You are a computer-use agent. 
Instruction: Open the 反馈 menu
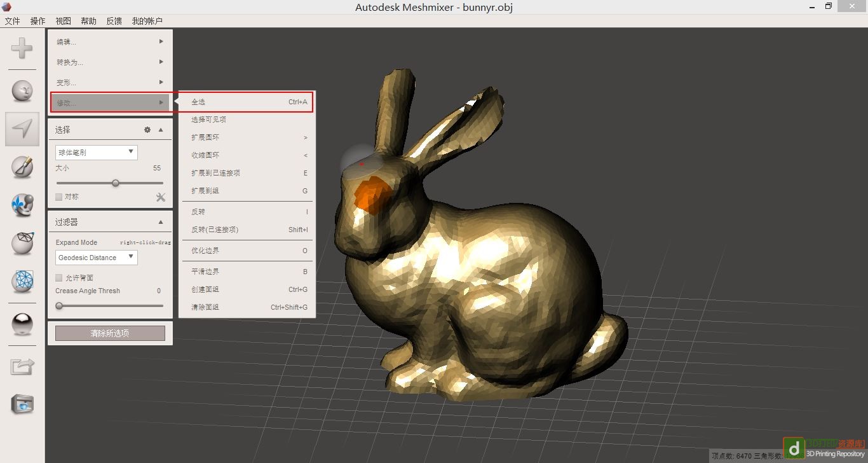(x=114, y=21)
